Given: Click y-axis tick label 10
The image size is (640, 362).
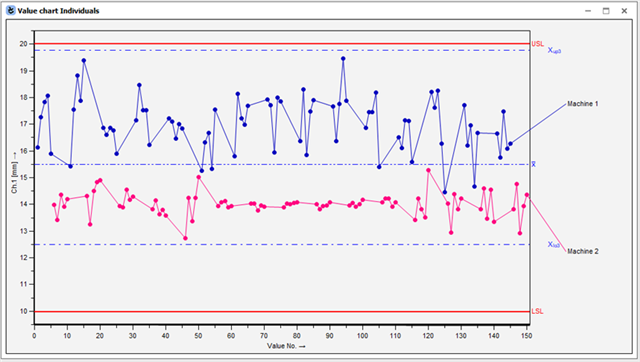Looking at the screenshot, I should click(x=24, y=311).
